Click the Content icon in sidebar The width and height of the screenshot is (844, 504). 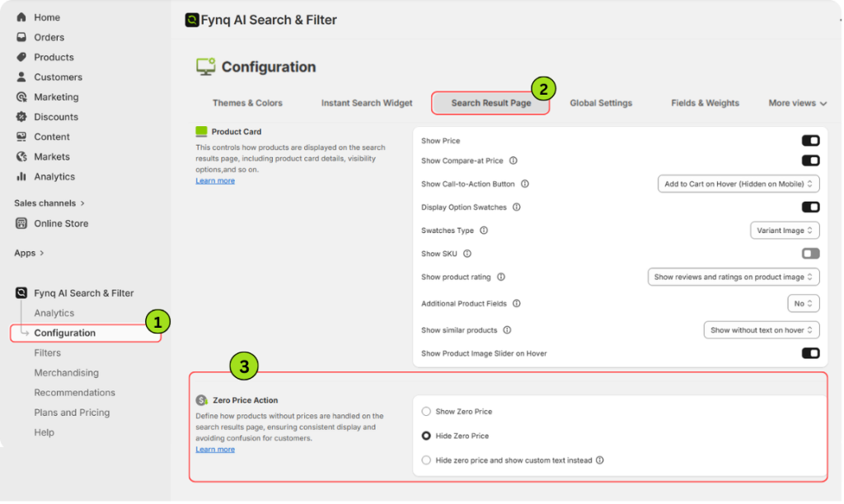click(x=21, y=137)
